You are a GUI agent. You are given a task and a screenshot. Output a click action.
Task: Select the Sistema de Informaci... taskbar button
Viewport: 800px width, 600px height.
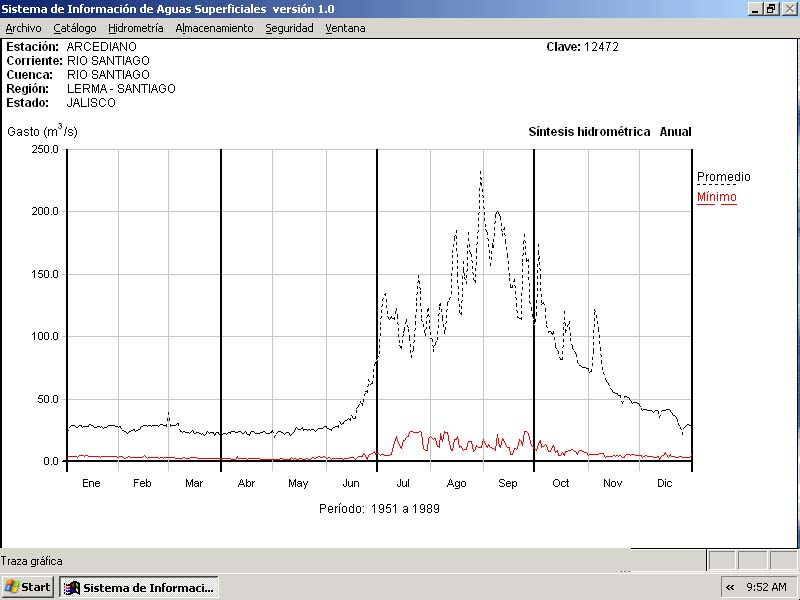coord(139,587)
